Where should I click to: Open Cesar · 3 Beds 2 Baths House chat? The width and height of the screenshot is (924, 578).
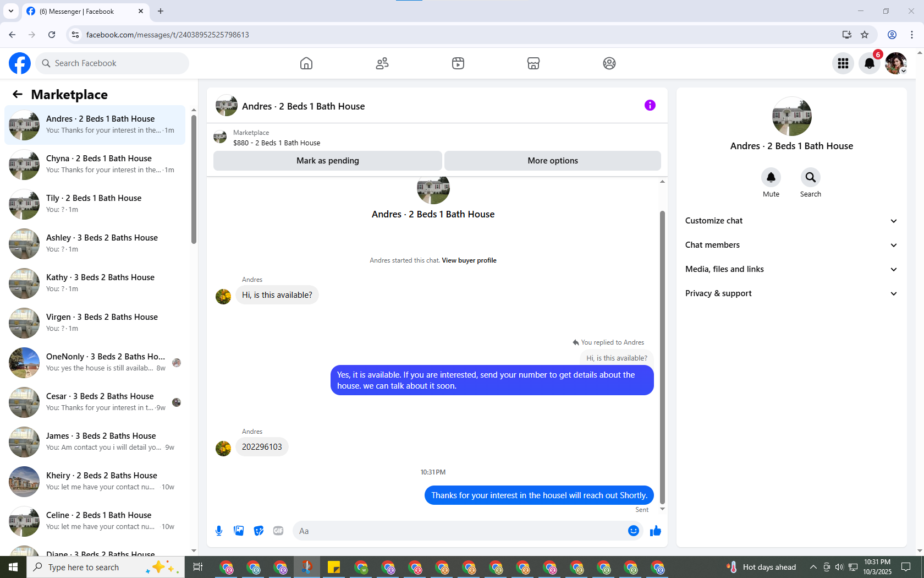(95, 402)
